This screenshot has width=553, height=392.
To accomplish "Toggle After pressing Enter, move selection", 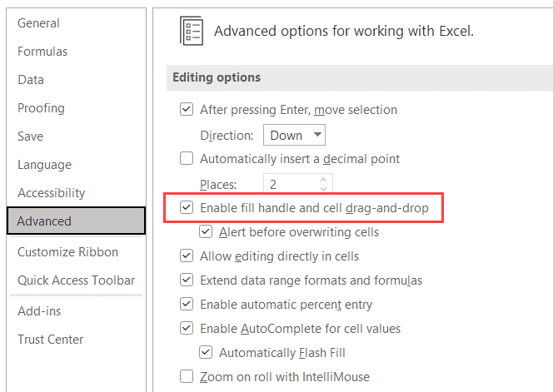I will point(187,110).
